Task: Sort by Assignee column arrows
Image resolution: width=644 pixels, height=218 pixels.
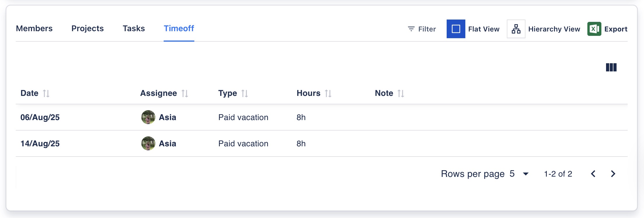Action: pyautogui.click(x=185, y=94)
